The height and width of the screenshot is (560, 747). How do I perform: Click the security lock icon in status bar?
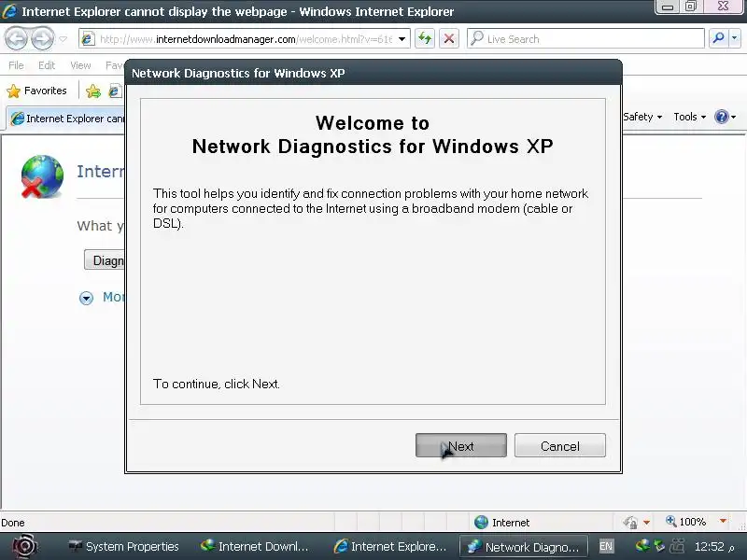(x=631, y=523)
